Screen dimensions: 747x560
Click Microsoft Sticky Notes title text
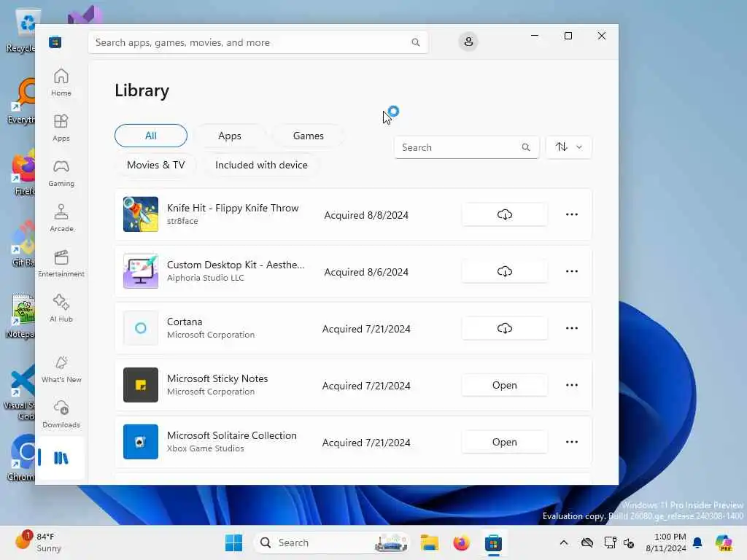point(217,378)
